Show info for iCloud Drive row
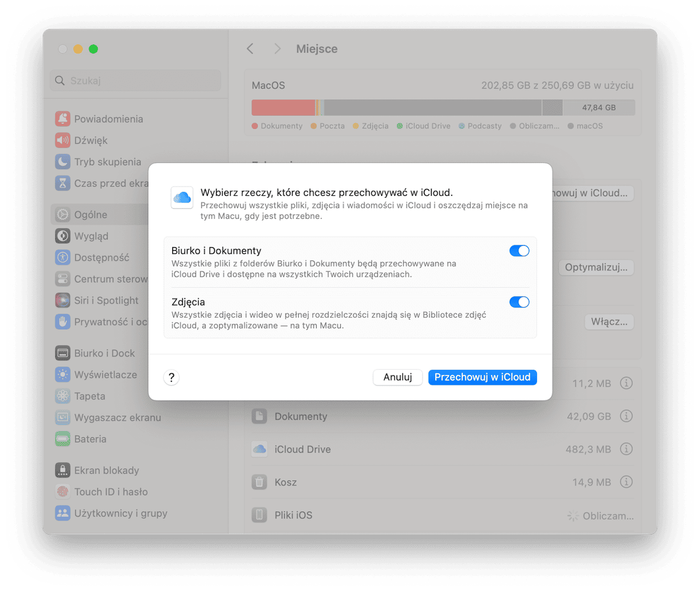The height and width of the screenshot is (591, 700). 626,449
